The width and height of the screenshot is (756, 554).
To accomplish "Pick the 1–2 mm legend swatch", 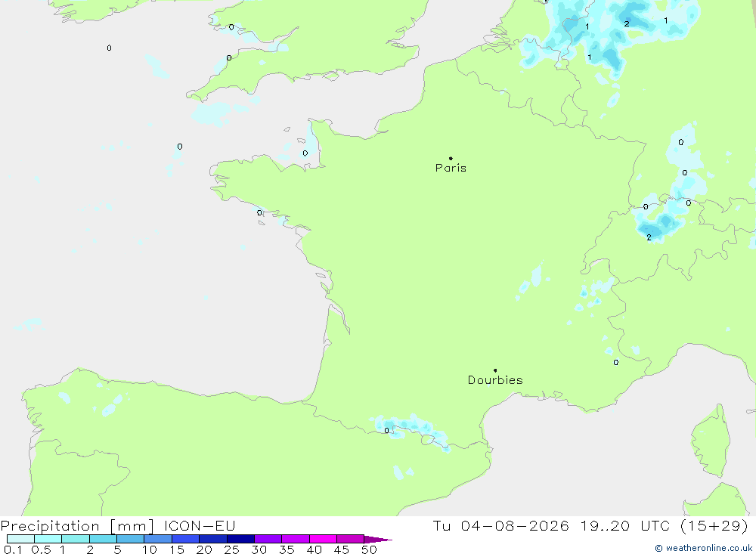I will pos(75,539).
